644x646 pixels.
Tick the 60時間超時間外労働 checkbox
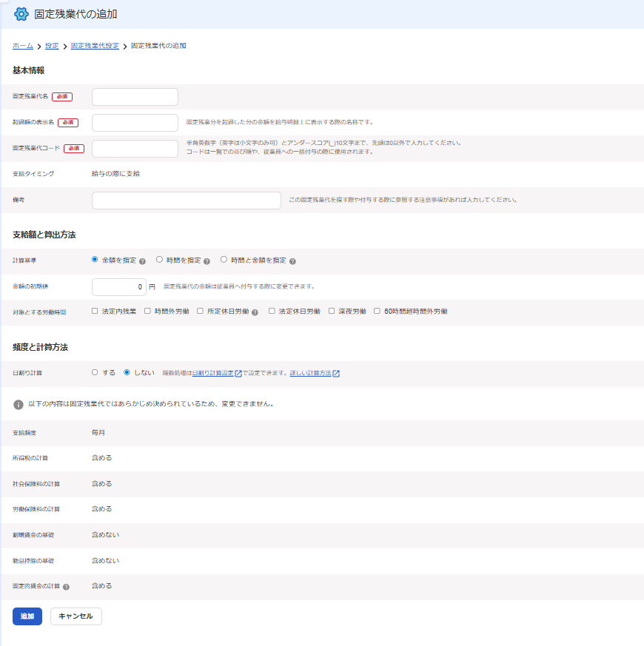tap(377, 311)
